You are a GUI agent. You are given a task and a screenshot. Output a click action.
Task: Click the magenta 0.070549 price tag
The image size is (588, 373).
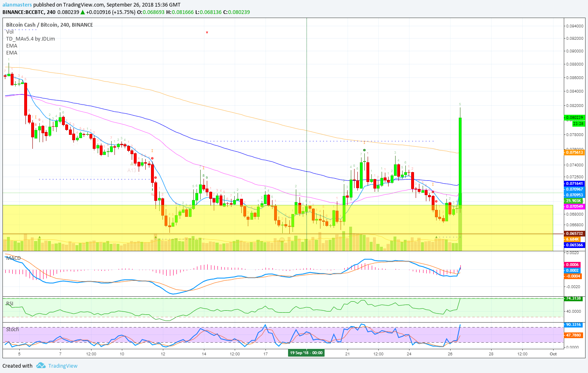[574, 206]
